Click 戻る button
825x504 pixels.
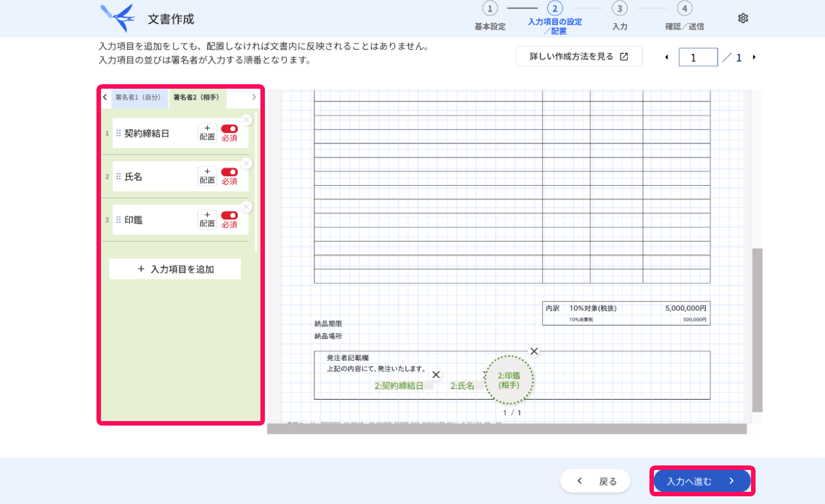pos(595,481)
